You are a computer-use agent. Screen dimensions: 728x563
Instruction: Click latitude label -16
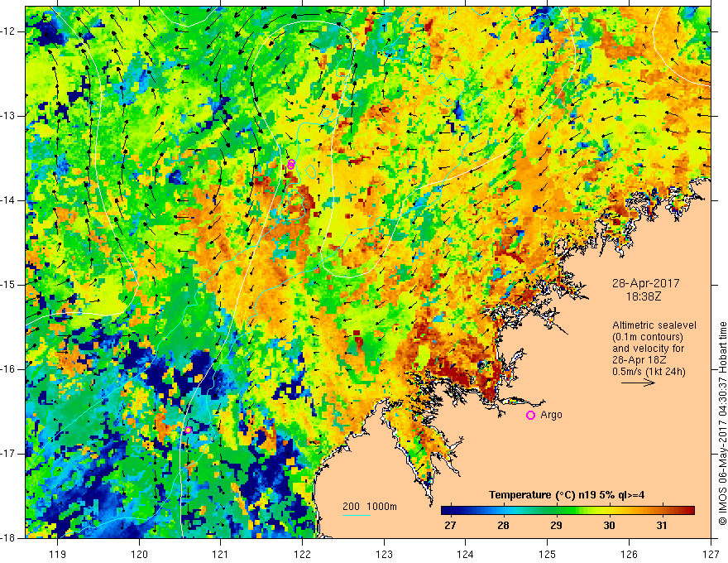[x=8, y=369]
